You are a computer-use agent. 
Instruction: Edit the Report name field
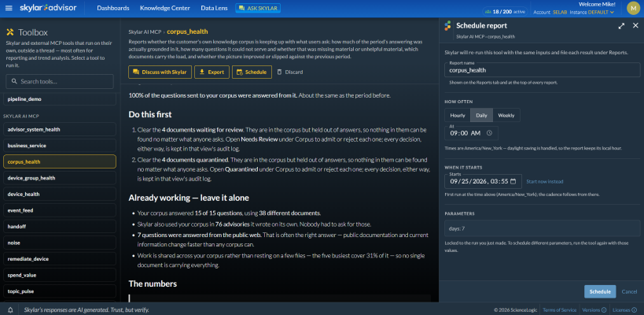542,70
